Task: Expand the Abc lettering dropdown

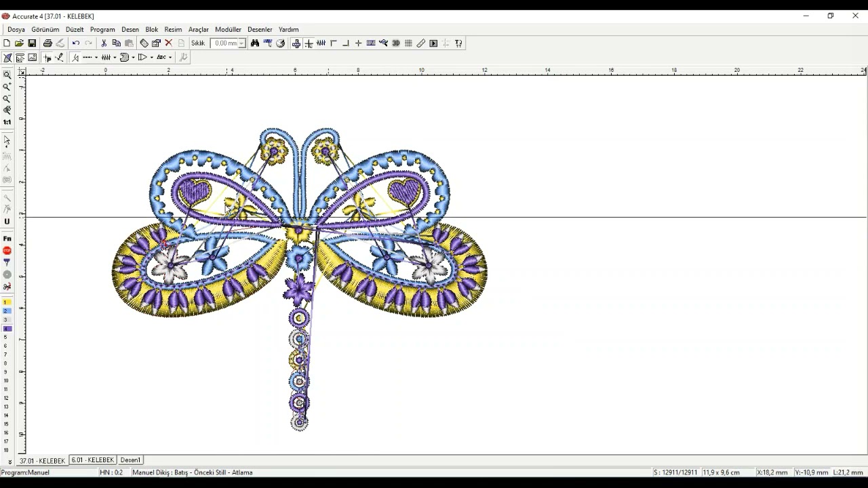Action: (170, 58)
